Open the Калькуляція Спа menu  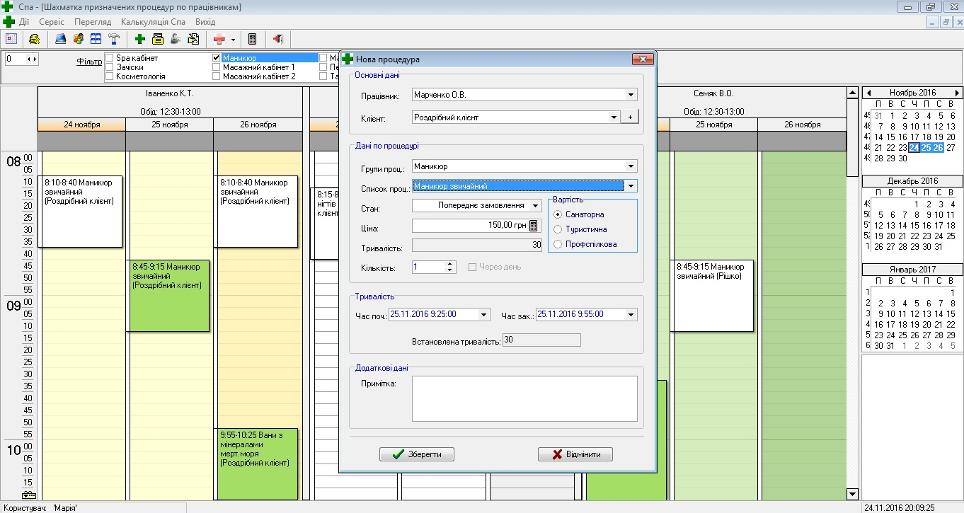pyautogui.click(x=153, y=22)
